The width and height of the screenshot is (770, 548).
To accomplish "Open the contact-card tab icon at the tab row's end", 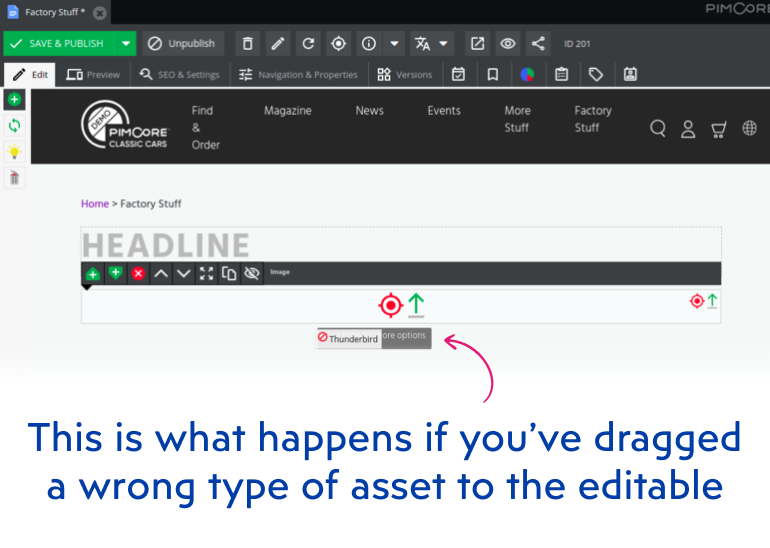I will (x=630, y=75).
